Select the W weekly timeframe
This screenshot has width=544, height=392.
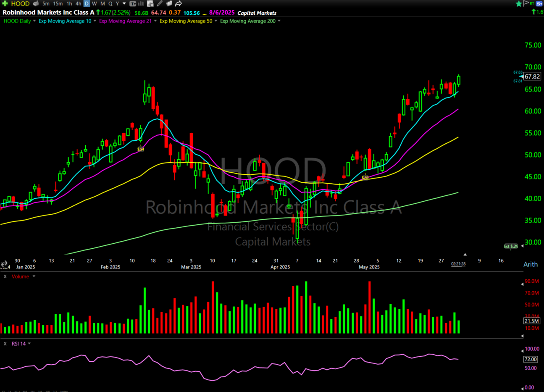[95, 3]
